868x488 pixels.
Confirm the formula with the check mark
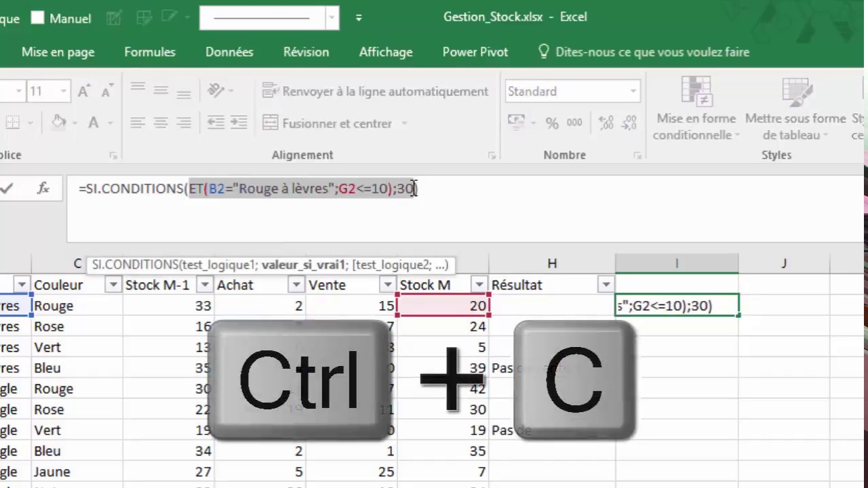(x=7, y=189)
